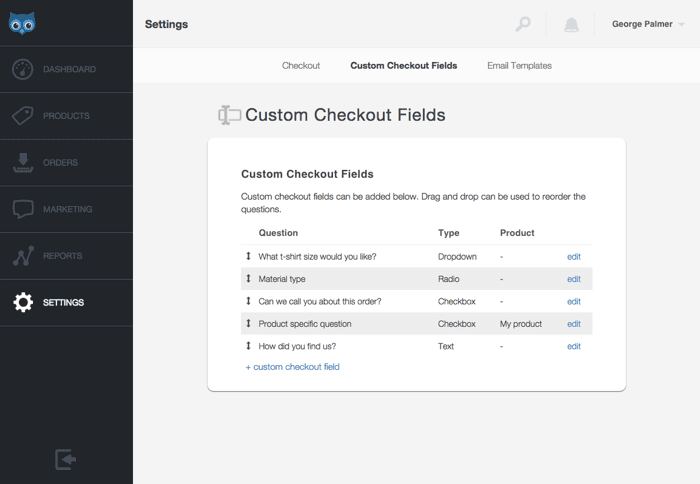This screenshot has width=700, height=484.
Task: Click the logout icon in sidebar
Action: point(65,459)
